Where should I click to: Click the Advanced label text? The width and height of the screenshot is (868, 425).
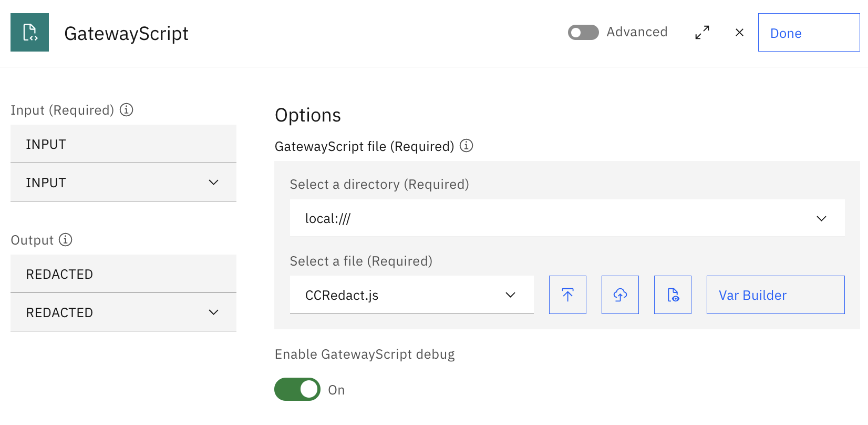click(637, 32)
